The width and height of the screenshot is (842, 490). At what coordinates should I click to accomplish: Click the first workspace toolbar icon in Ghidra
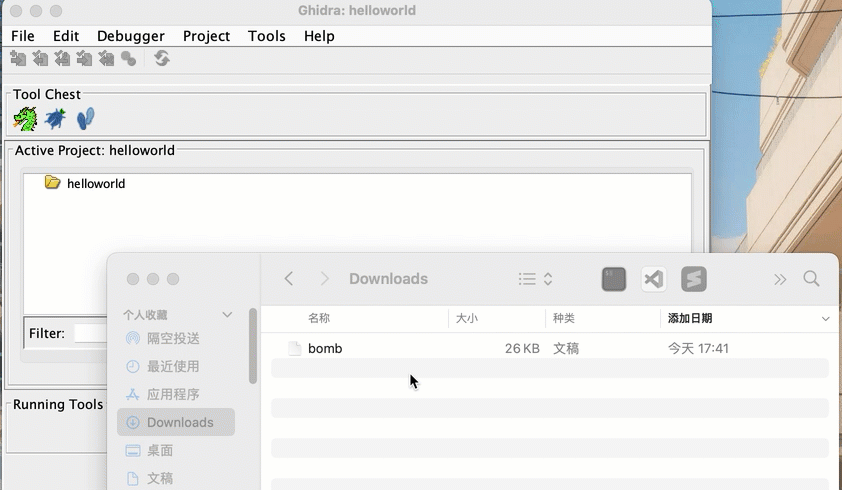click(x=18, y=58)
